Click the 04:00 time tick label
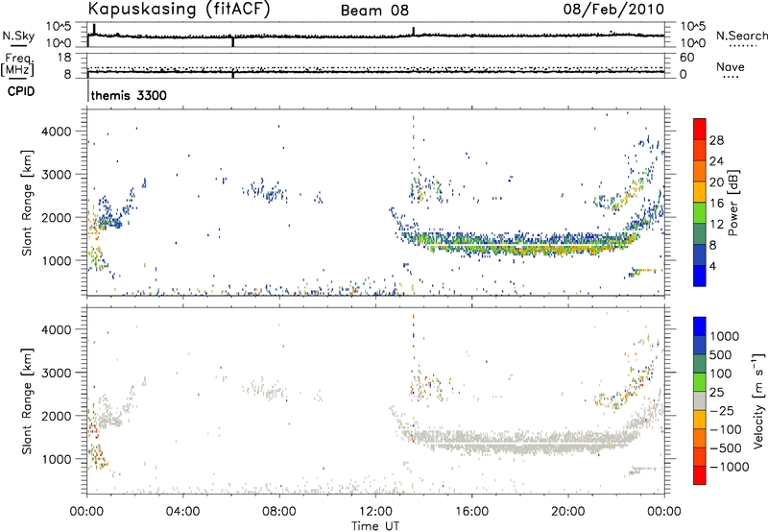This screenshot has width=768, height=532. tap(182, 512)
